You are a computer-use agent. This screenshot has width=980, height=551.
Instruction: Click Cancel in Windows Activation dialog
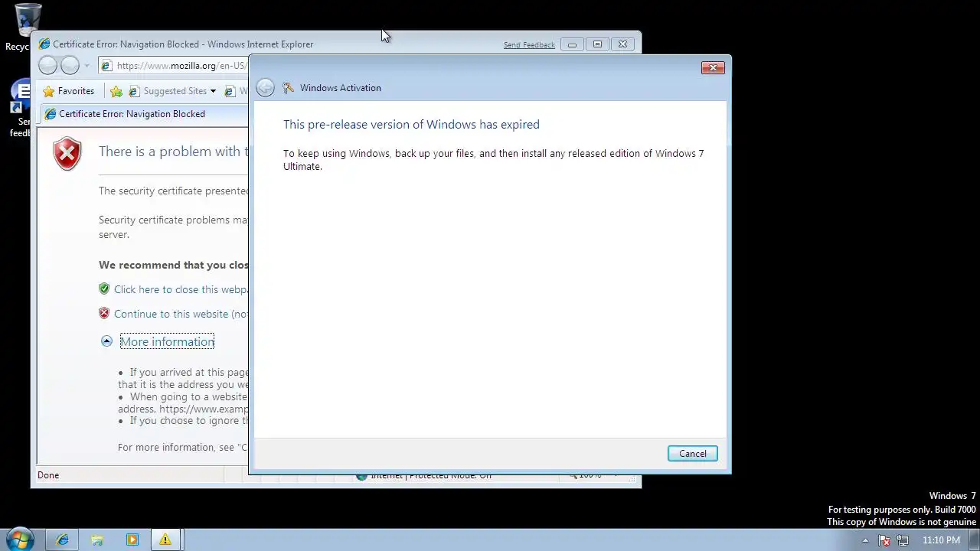tap(692, 454)
